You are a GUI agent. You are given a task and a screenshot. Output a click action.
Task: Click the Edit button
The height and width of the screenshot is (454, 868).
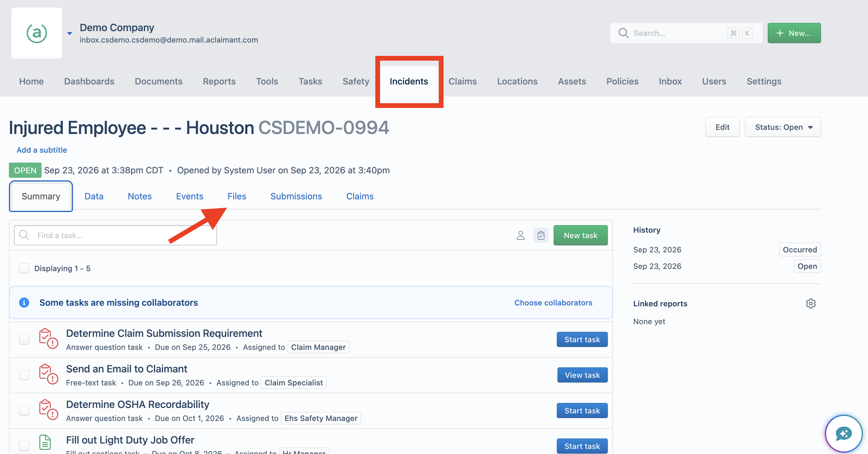point(722,127)
